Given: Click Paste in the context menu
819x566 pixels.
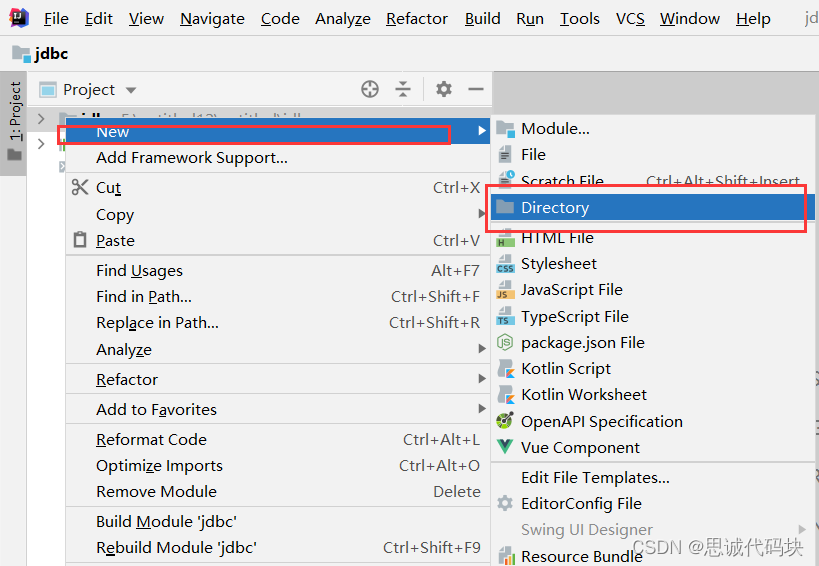Looking at the screenshot, I should (x=277, y=240).
